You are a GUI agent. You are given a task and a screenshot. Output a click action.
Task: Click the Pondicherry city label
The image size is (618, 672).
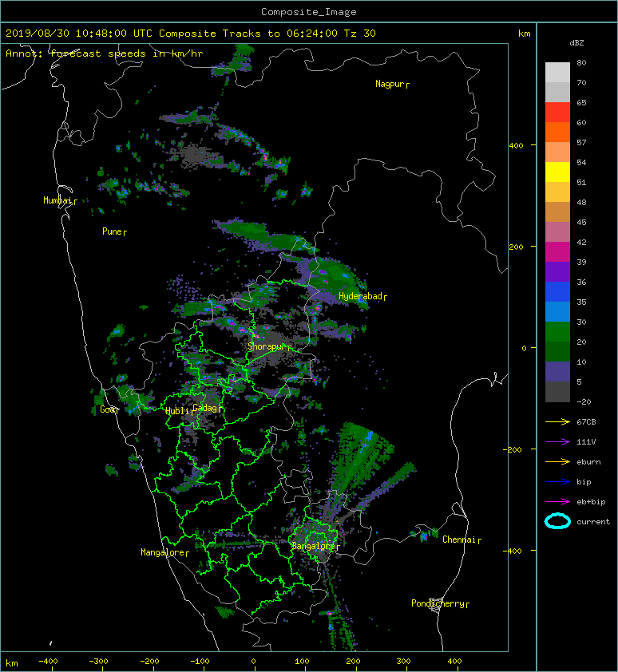(x=440, y=603)
